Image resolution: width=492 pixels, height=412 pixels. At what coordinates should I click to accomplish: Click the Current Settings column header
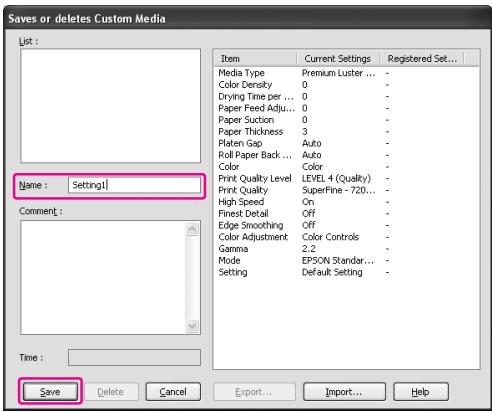tap(338, 59)
